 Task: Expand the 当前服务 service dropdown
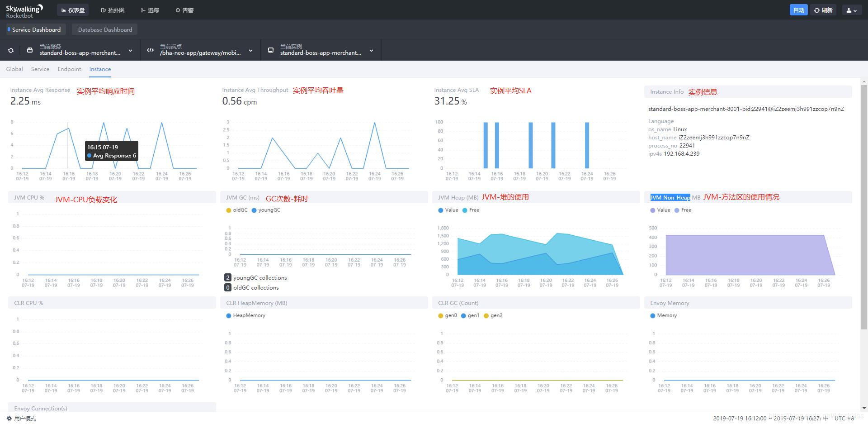(x=130, y=50)
